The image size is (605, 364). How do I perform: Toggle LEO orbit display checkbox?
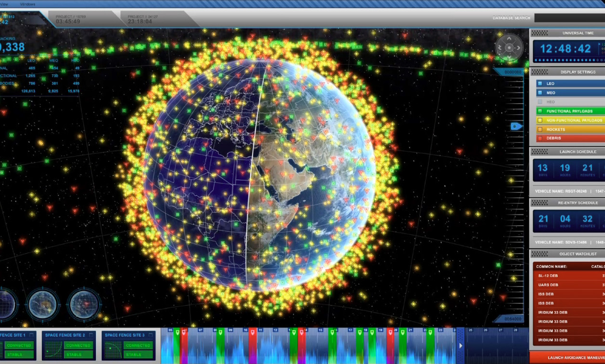[540, 83]
